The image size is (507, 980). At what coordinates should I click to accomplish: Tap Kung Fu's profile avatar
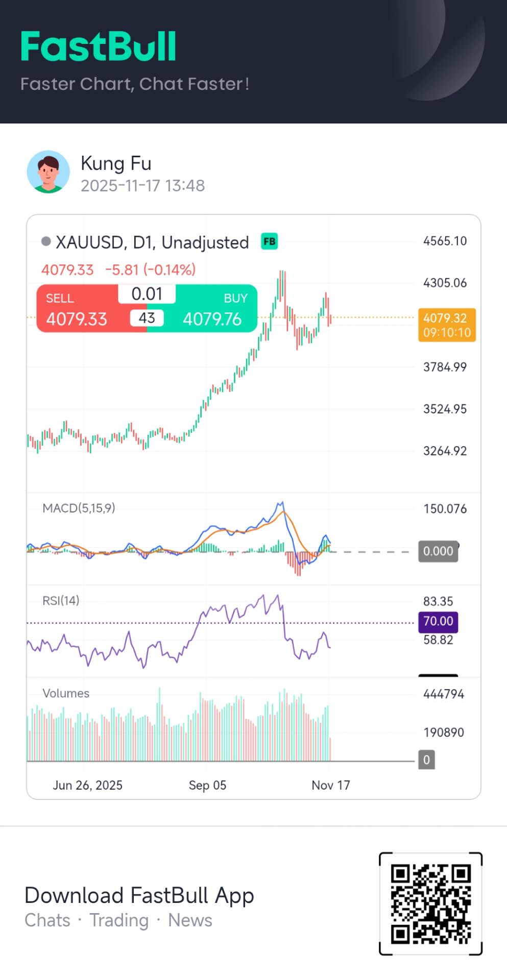coord(48,172)
